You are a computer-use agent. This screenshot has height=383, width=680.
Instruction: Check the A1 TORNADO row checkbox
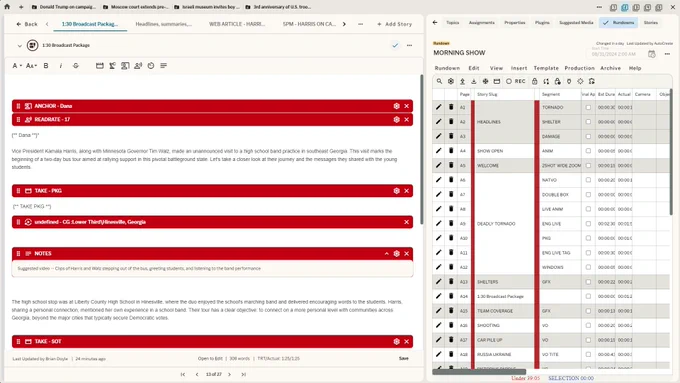click(588, 107)
